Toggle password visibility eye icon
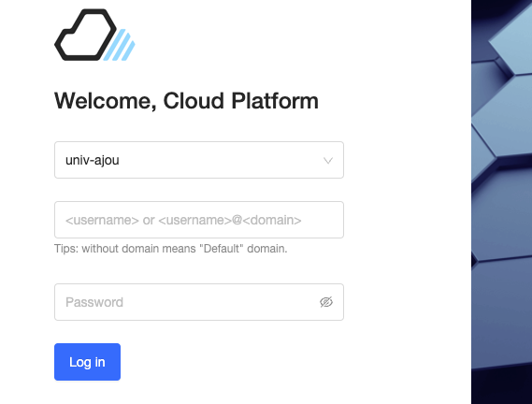 pos(326,302)
